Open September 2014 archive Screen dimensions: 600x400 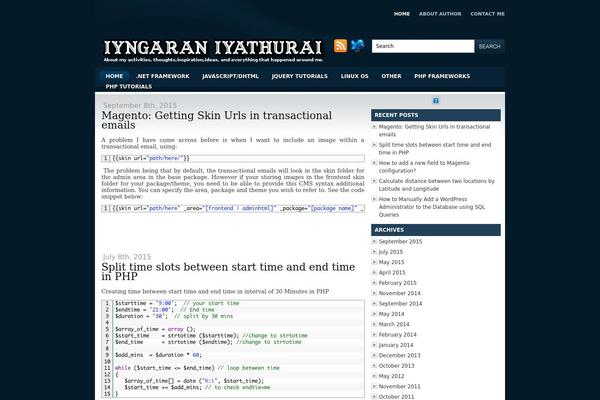pyautogui.click(x=400, y=304)
